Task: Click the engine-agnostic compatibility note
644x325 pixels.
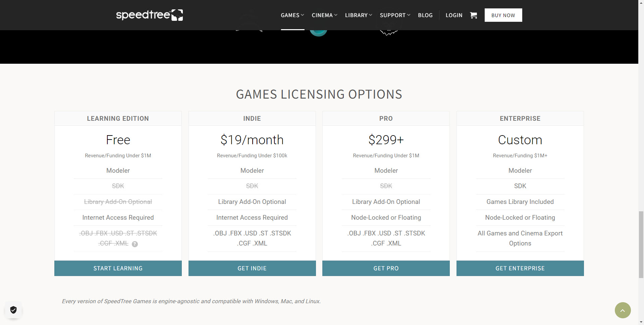Action: [x=191, y=301]
